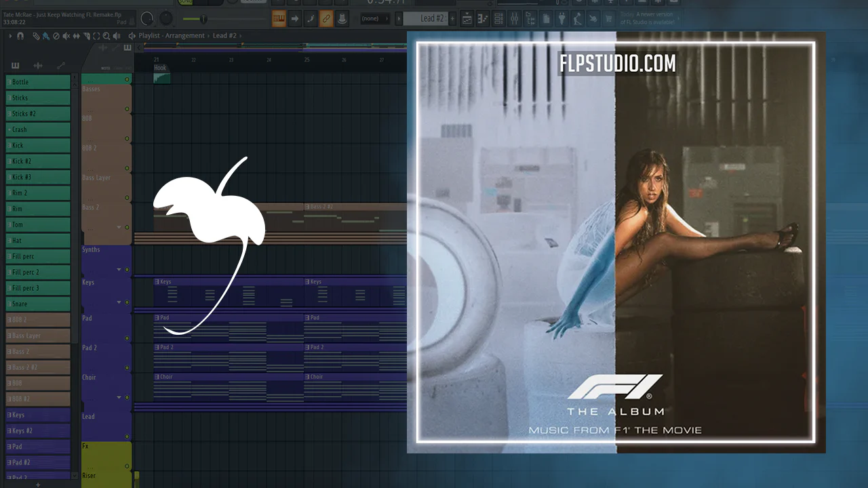Select the Zoom tool
This screenshot has width=868, height=488.
[x=106, y=35]
